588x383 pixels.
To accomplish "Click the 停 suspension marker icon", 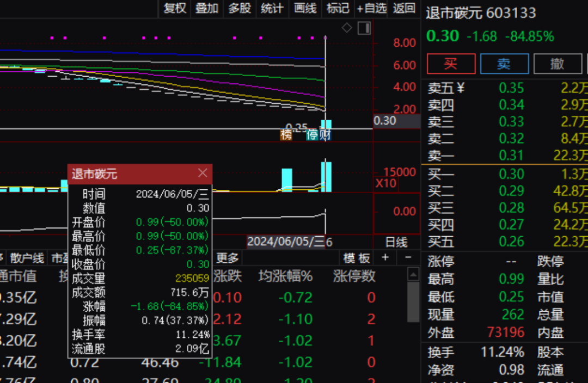I will (x=311, y=134).
